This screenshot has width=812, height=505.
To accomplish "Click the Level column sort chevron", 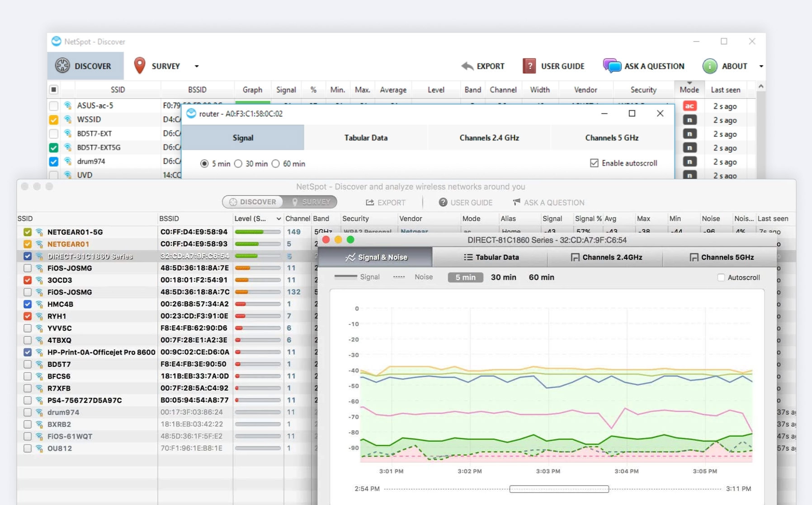I will coord(279,219).
